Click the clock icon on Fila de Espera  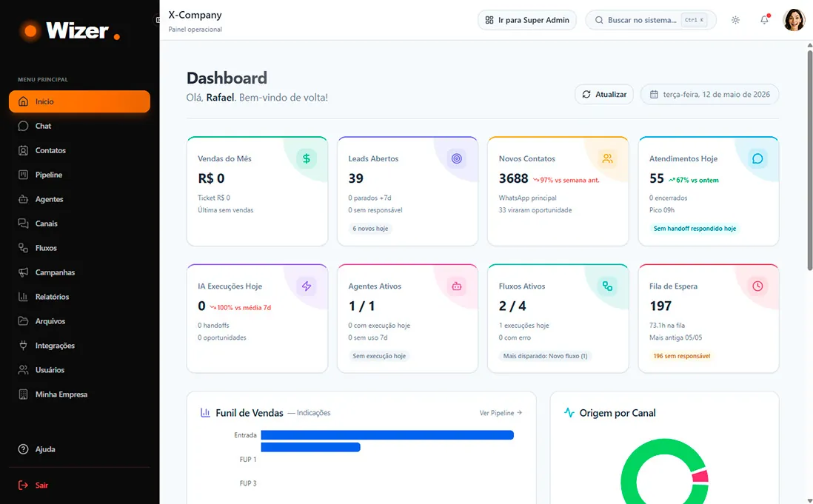coord(757,286)
